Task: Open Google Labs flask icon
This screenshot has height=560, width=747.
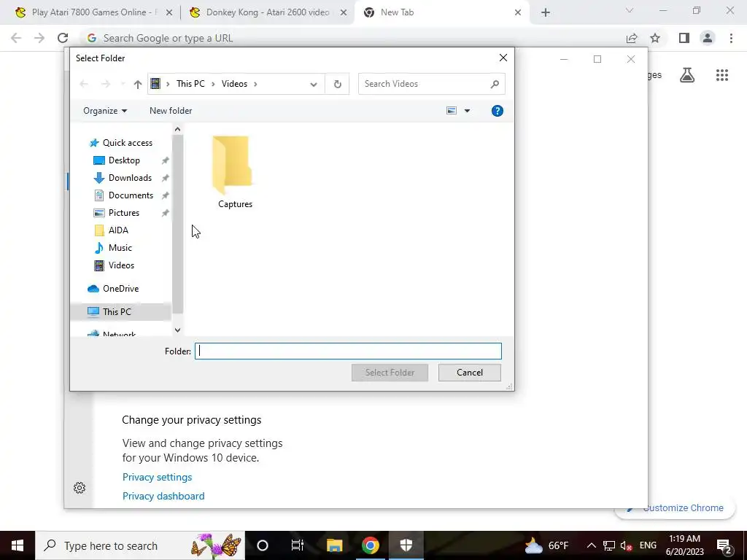Action: [x=687, y=75]
